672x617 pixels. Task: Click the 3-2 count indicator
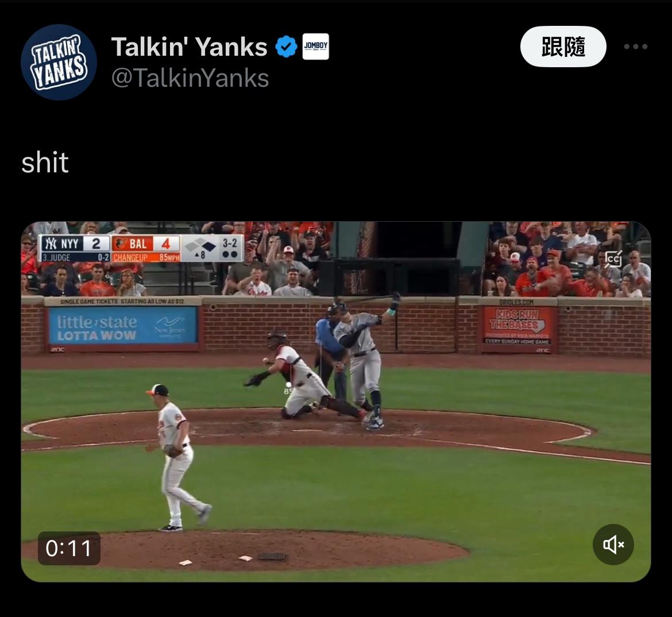click(x=230, y=248)
